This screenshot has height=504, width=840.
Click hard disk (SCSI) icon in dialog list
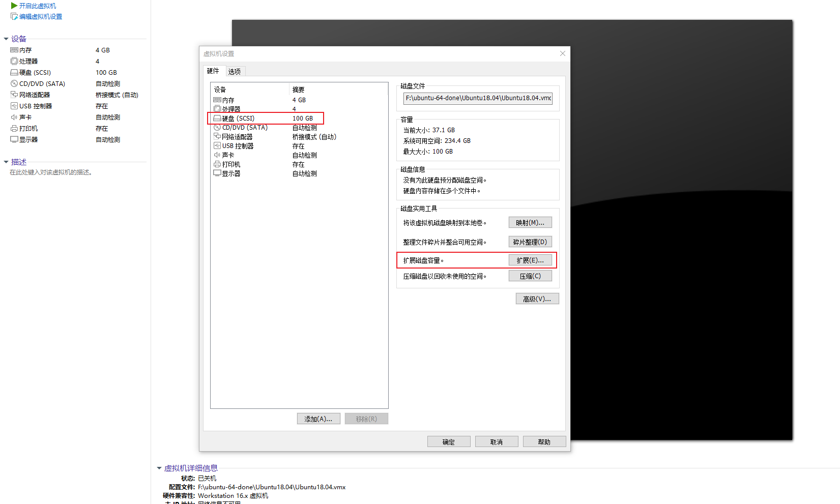tap(217, 118)
